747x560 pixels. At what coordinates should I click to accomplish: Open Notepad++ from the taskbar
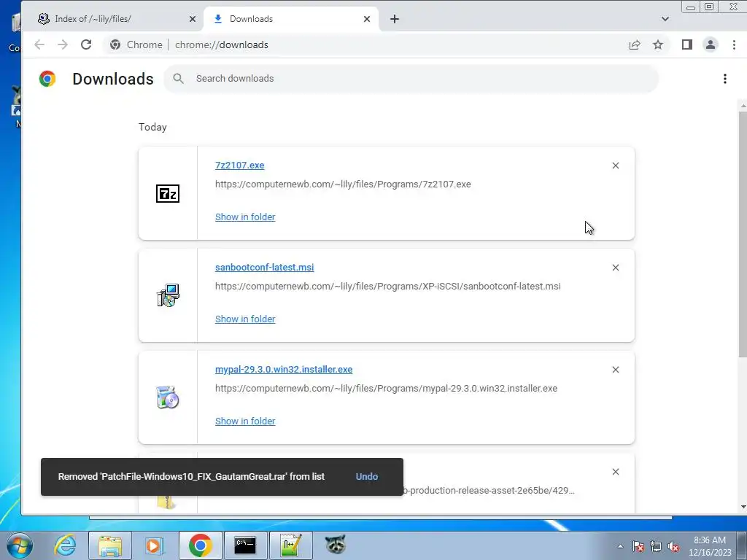[x=290, y=545]
